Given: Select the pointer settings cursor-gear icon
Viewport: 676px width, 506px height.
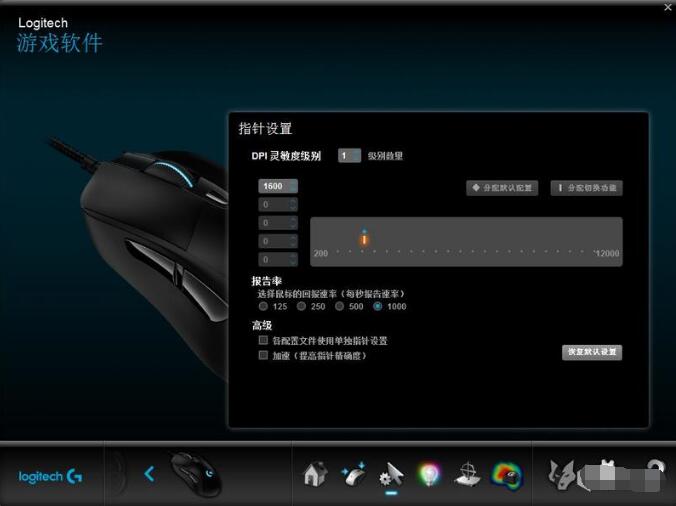Looking at the screenshot, I should (391, 475).
